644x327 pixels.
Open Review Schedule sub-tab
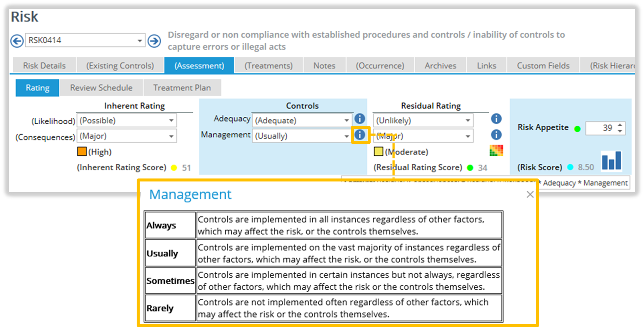point(101,88)
